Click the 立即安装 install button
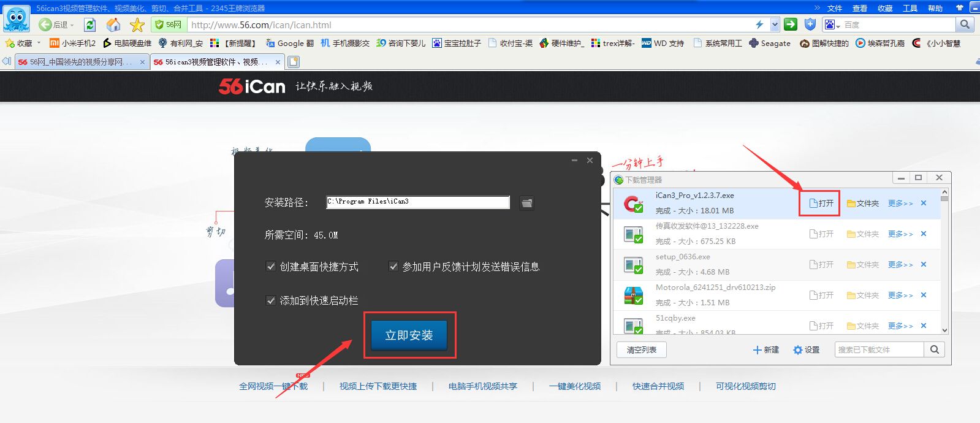Screen dimensions: 980x423 click(x=409, y=335)
